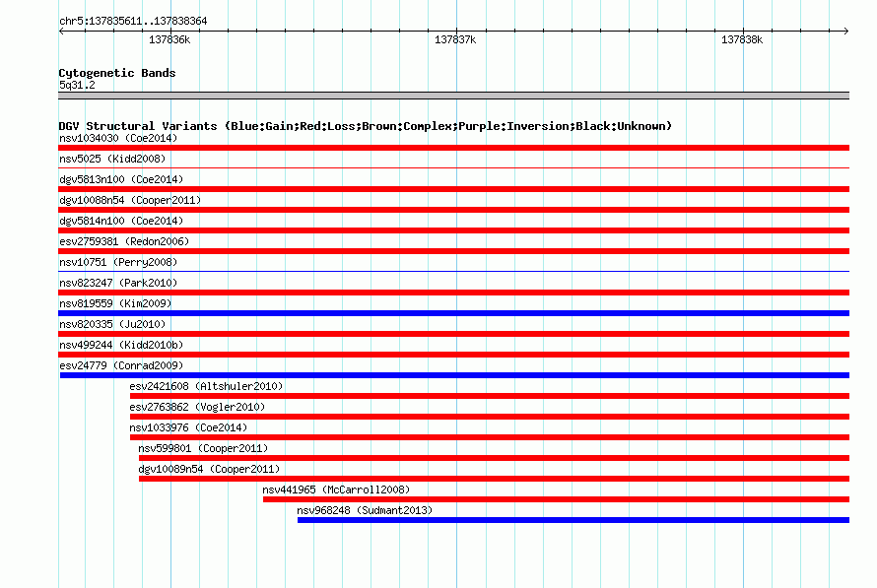Viewport: 877px width, 588px height.
Task: Click the red bar under nsv499244
Action: (x=453, y=355)
